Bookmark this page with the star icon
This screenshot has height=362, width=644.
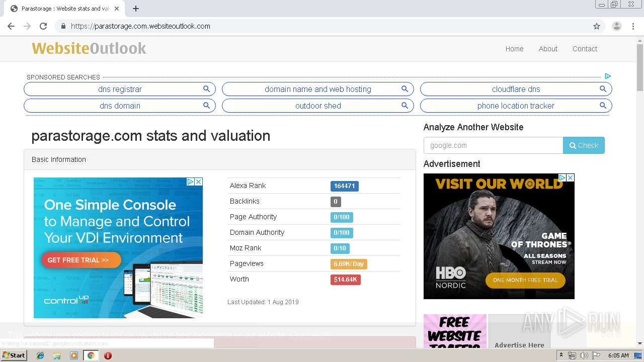(x=597, y=26)
